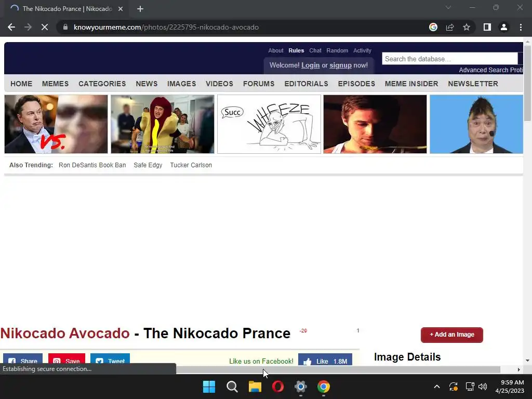Open Settings gear on taskbar
The height and width of the screenshot is (399, 532).
pyautogui.click(x=301, y=387)
